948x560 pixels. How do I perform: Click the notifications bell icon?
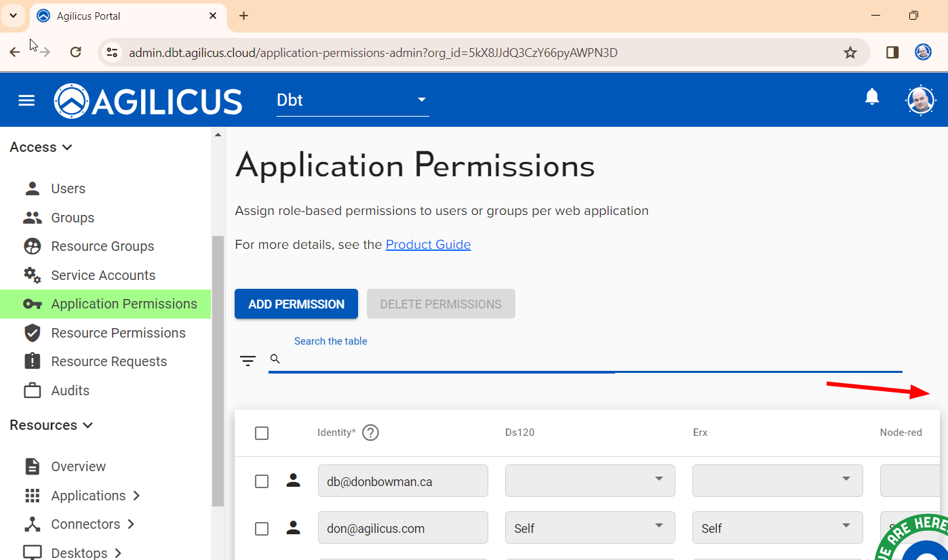(x=872, y=98)
